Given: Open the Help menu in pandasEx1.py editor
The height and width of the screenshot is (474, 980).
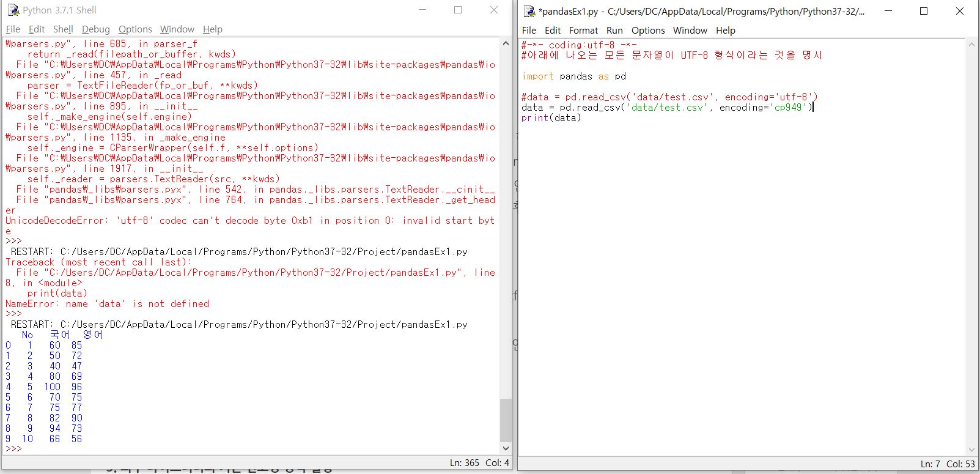Looking at the screenshot, I should (x=726, y=31).
